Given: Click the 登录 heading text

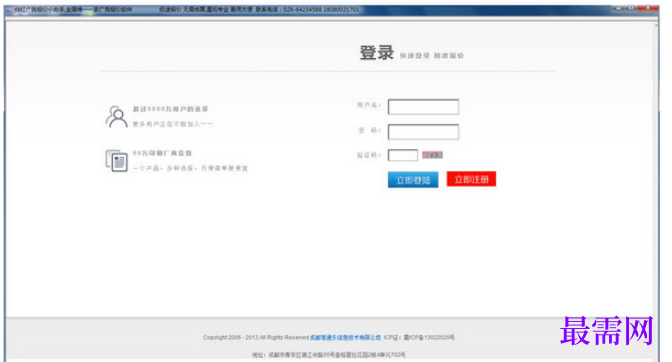Looking at the screenshot, I should point(376,53).
